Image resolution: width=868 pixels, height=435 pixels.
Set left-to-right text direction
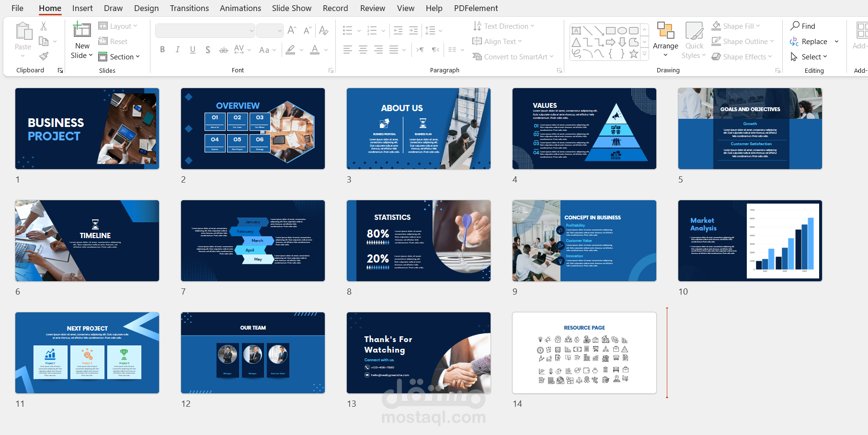pyautogui.click(x=420, y=49)
